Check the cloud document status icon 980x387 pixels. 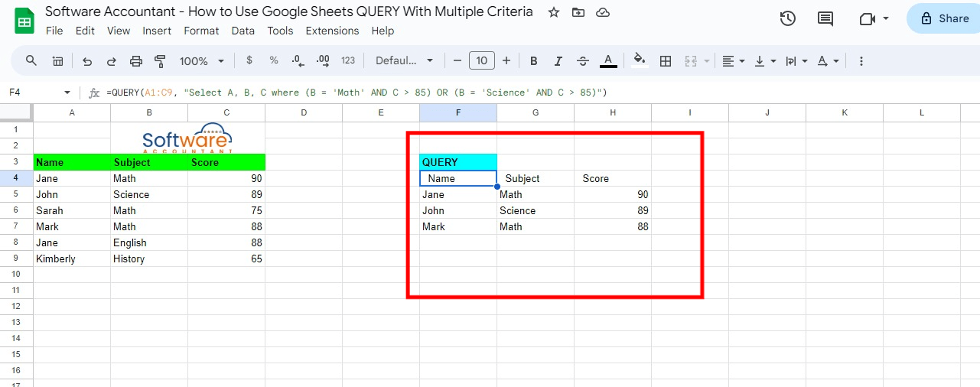click(x=603, y=13)
